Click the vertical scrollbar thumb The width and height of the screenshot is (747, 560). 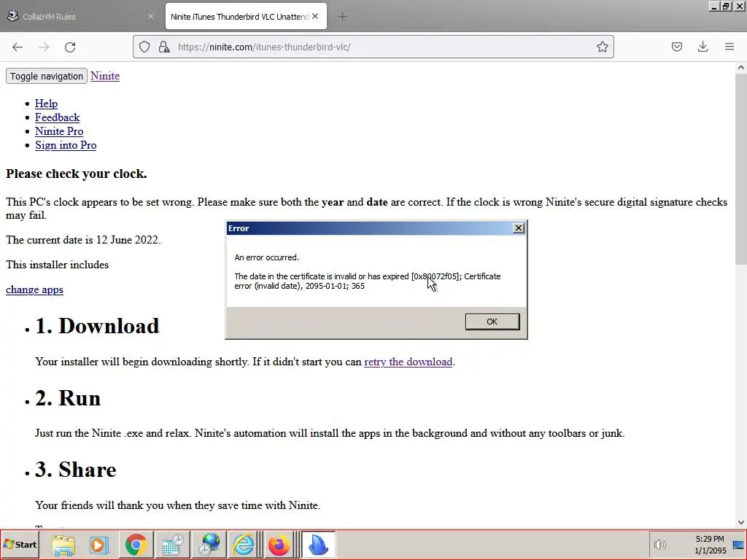741,169
